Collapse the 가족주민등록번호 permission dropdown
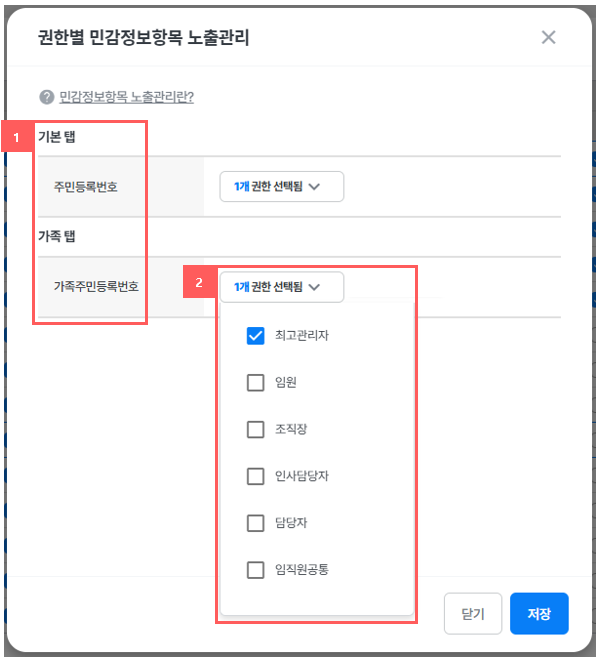 pos(282,287)
